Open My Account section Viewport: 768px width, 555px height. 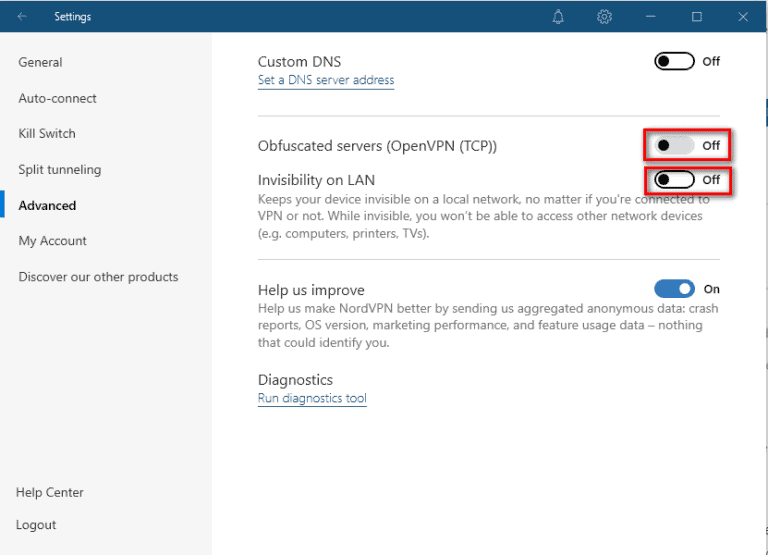point(52,240)
